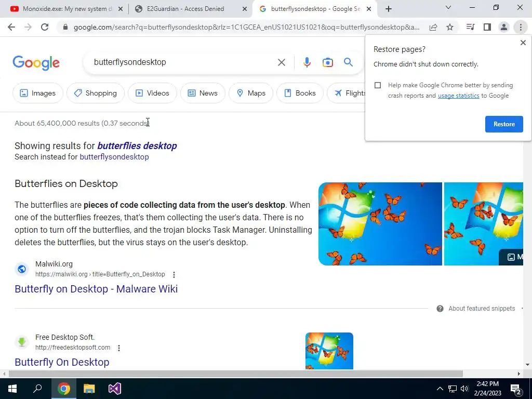Show hidden system tray icons

[x=440, y=389]
